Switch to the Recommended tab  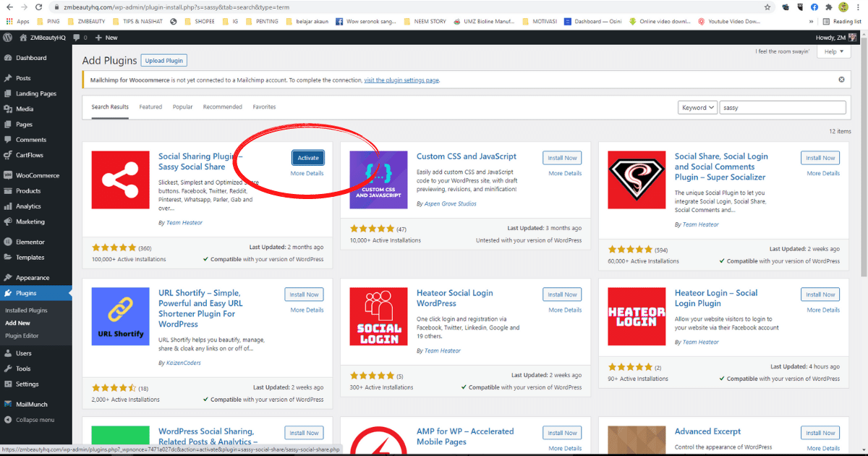(223, 107)
